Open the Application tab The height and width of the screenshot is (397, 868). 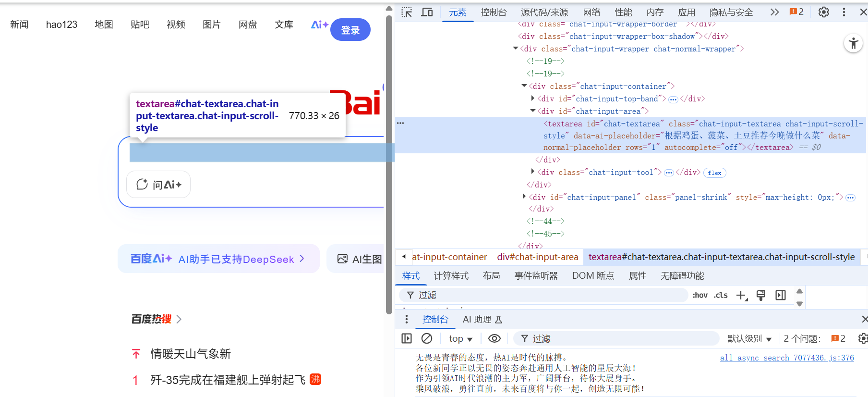coord(687,12)
